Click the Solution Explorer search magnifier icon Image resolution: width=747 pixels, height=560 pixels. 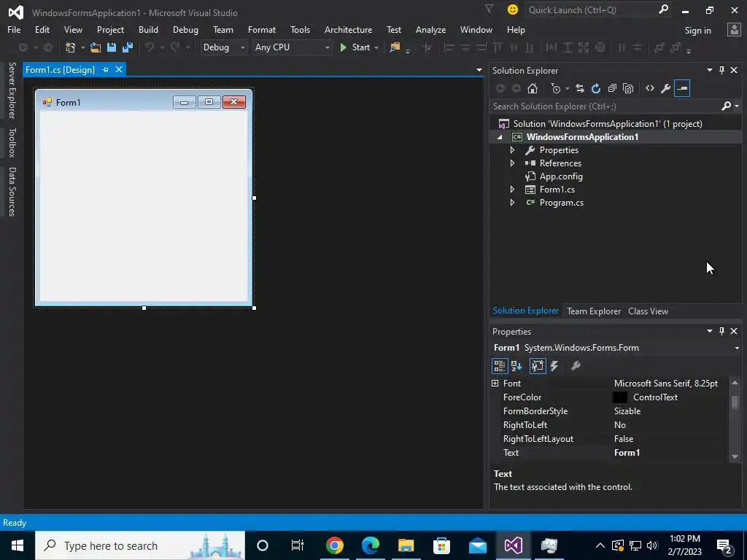coord(726,106)
